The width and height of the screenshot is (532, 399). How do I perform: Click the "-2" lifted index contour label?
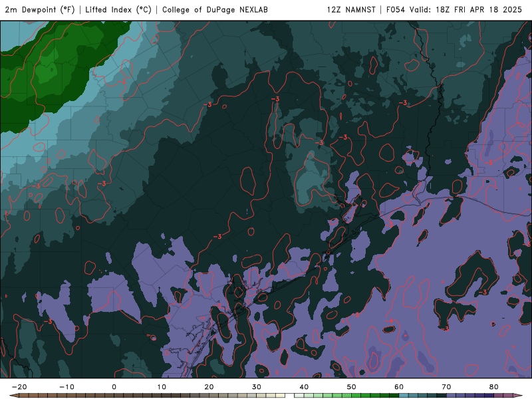pos(217,307)
